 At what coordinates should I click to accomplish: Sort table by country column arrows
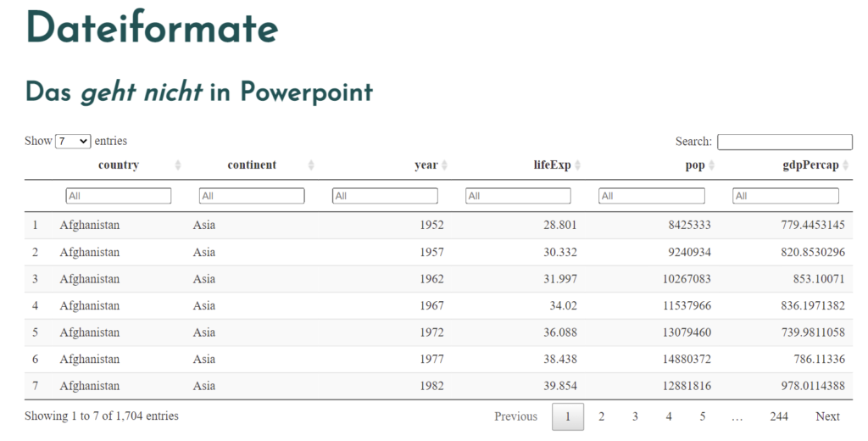pyautogui.click(x=178, y=165)
